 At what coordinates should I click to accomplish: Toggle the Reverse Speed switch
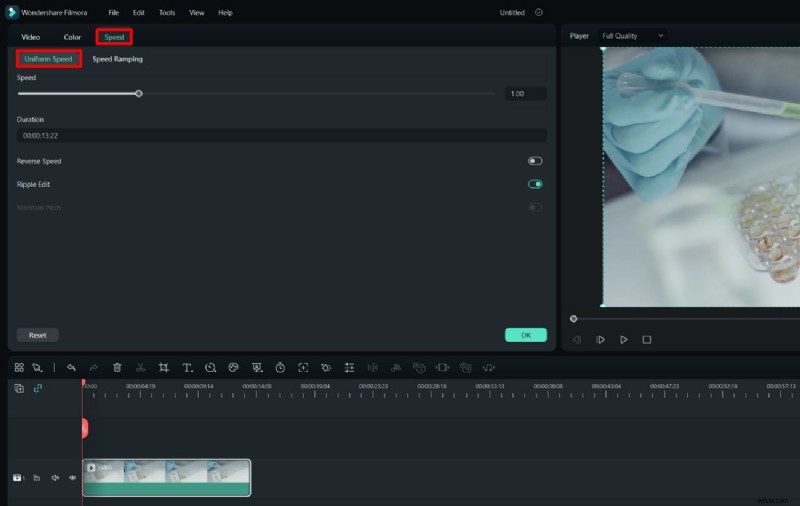tap(535, 161)
